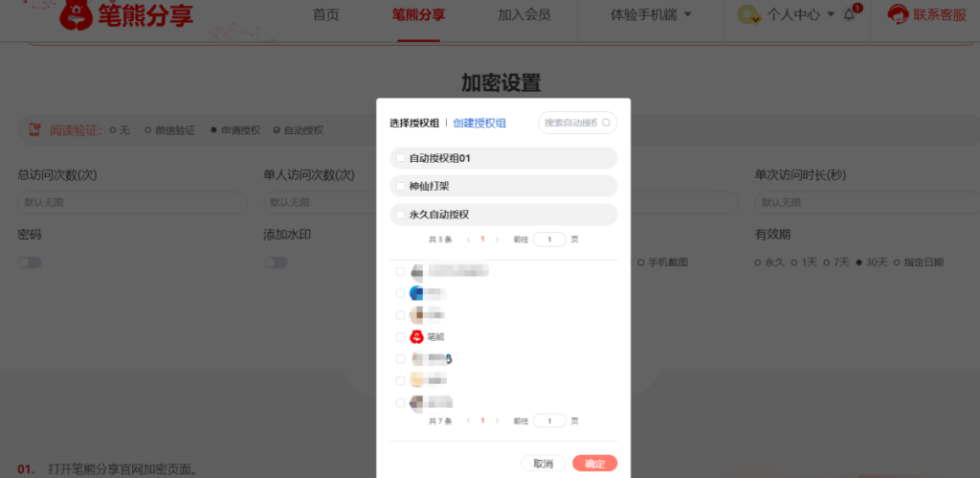Go to next page of authorization groups
This screenshot has width=980, height=478.
pyautogui.click(x=498, y=239)
